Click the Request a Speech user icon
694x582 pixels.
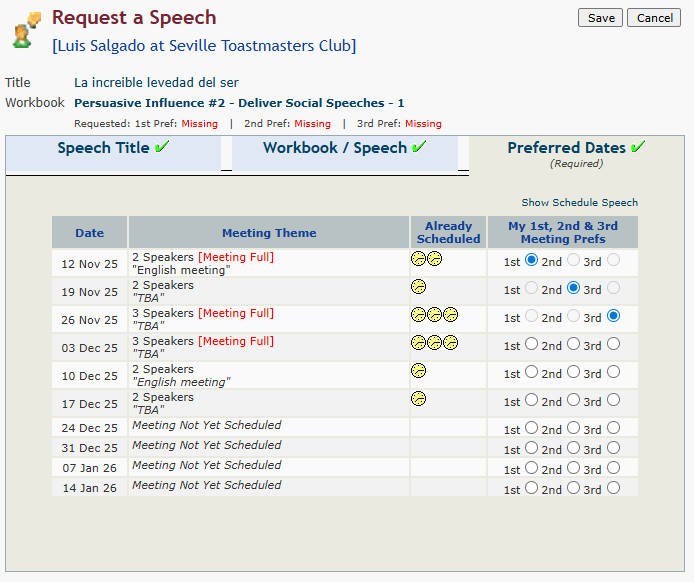pyautogui.click(x=25, y=30)
